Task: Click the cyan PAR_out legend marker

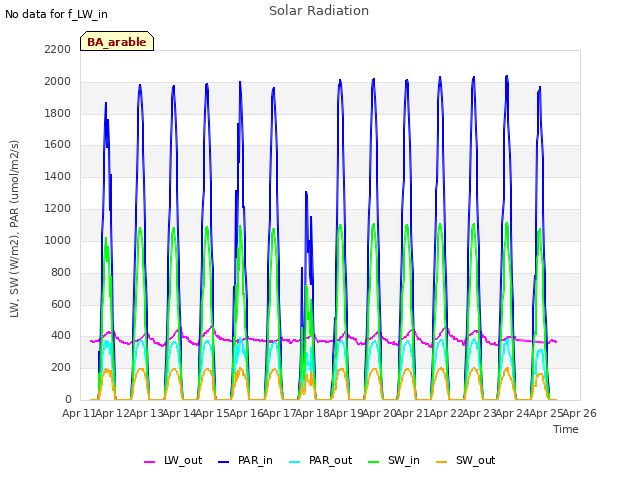Action: click(x=294, y=462)
